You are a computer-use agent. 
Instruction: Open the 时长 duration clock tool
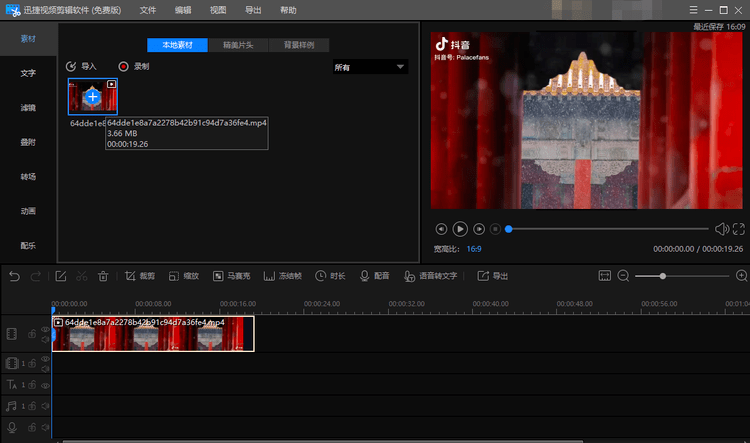click(x=330, y=276)
